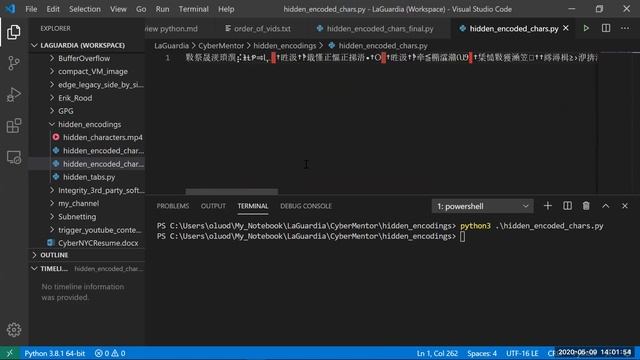
Task: Open the Manage gear menu
Action: click(x=13, y=329)
